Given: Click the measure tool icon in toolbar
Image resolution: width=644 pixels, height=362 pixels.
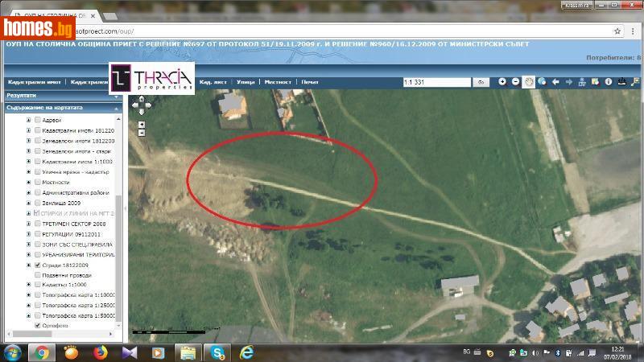Looking at the screenshot, I should (621, 82).
